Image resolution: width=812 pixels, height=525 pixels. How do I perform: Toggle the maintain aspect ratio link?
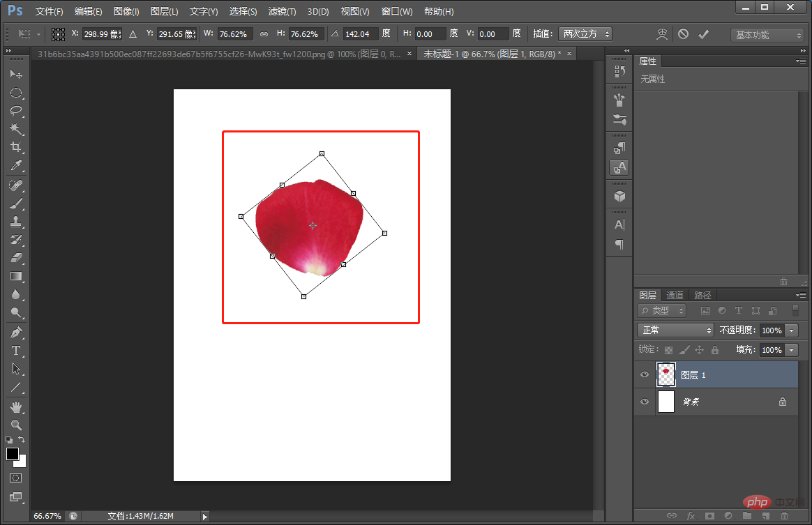[264, 34]
